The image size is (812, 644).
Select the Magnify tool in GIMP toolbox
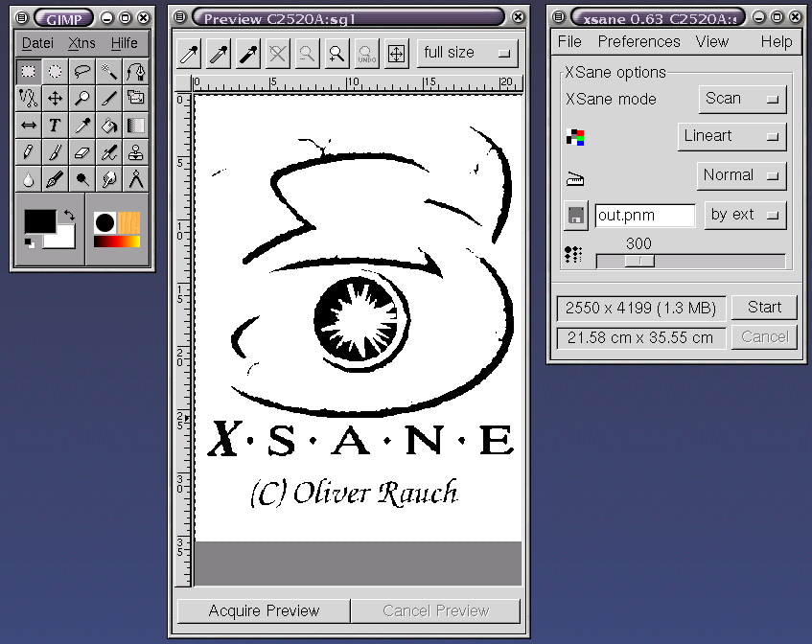[x=82, y=98]
